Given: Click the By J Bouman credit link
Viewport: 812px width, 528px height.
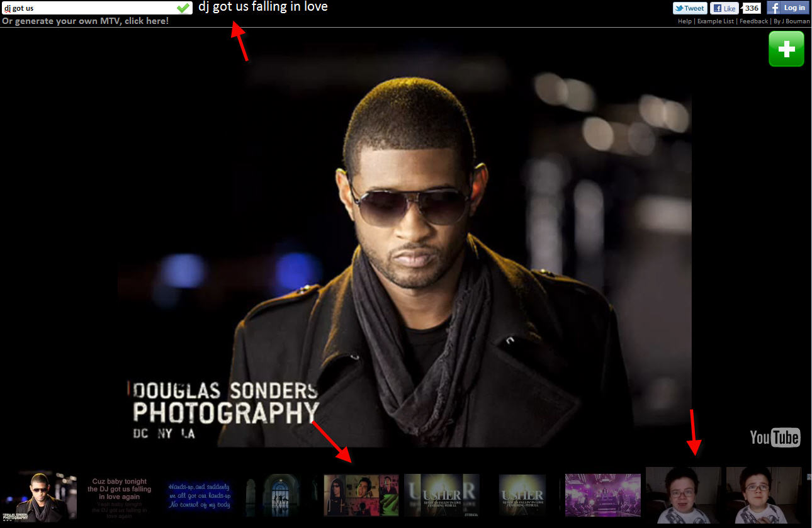Looking at the screenshot, I should click(x=791, y=21).
